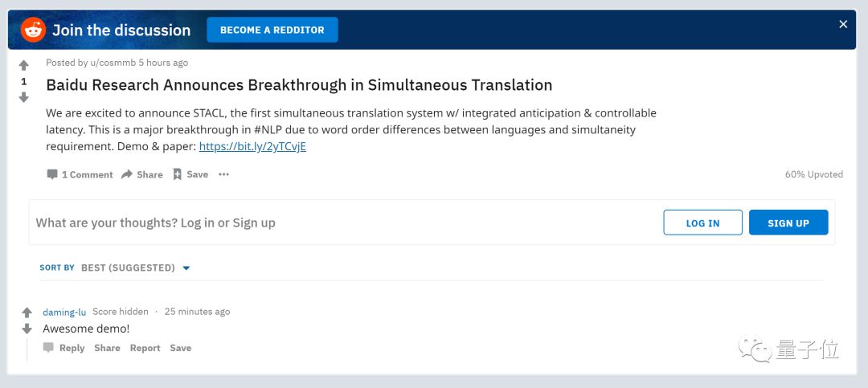This screenshot has width=868, height=388.
Task: Close the Join the discussion banner
Action: click(843, 24)
